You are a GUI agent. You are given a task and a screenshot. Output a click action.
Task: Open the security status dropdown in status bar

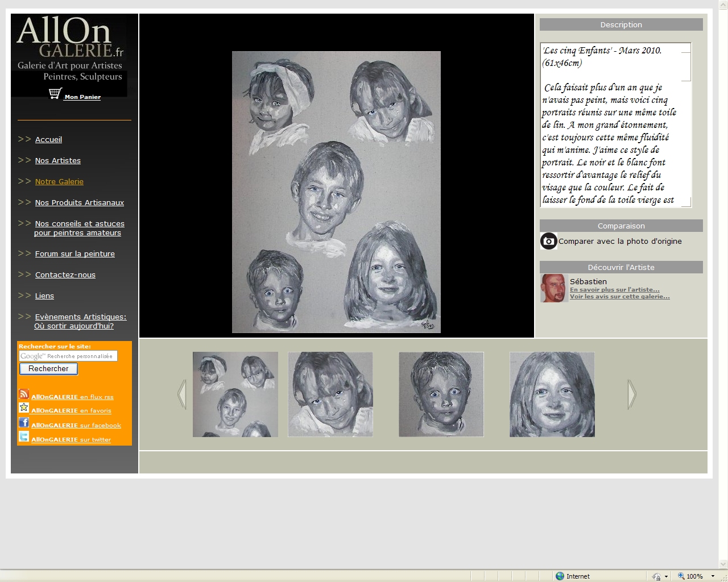pos(666,576)
